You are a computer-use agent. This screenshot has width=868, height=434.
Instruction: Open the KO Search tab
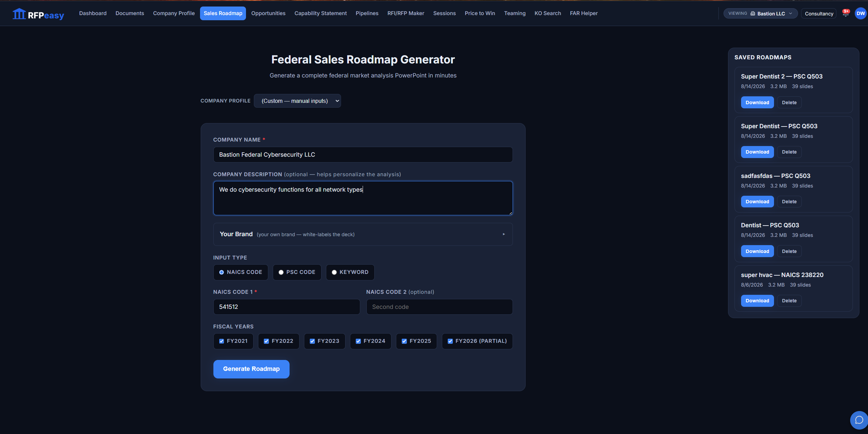(x=548, y=13)
